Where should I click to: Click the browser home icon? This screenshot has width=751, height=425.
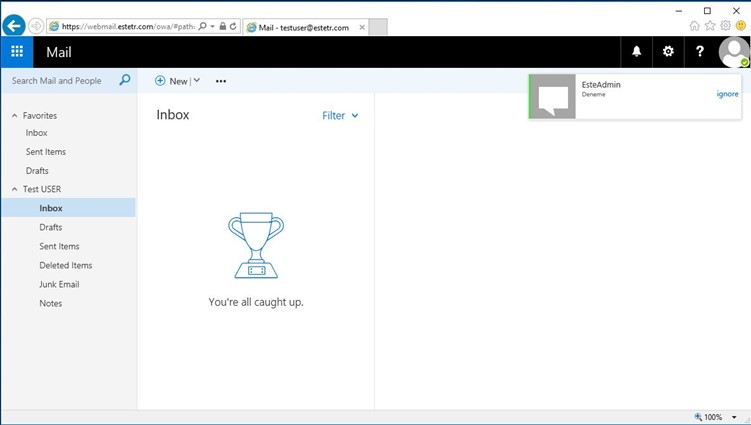[x=694, y=26]
